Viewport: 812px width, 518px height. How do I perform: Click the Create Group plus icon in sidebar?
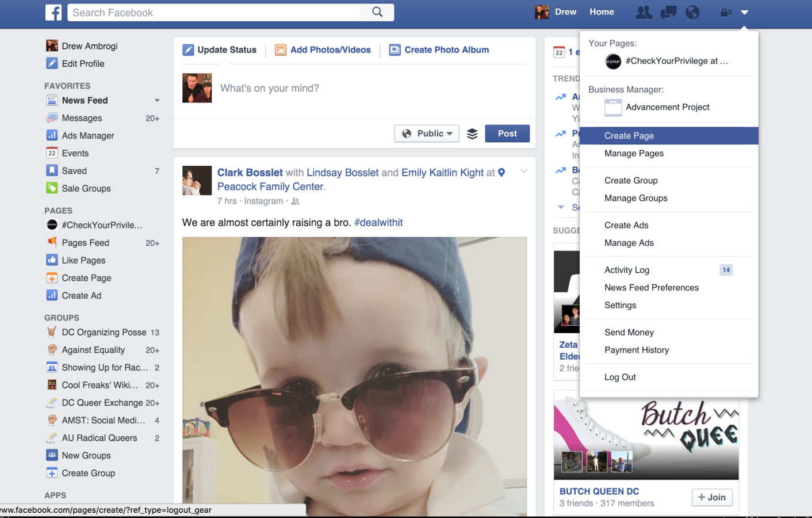[x=52, y=473]
